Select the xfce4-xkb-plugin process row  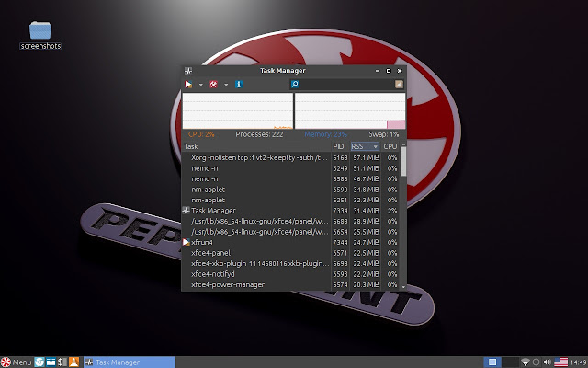(291, 264)
